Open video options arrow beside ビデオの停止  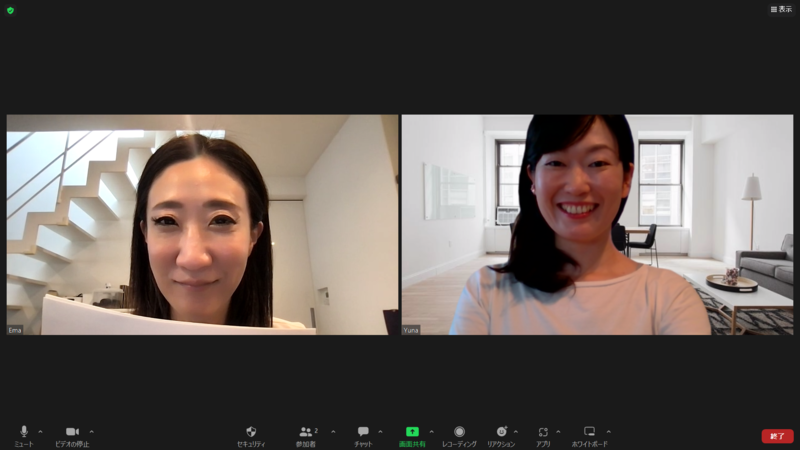pyautogui.click(x=92, y=432)
